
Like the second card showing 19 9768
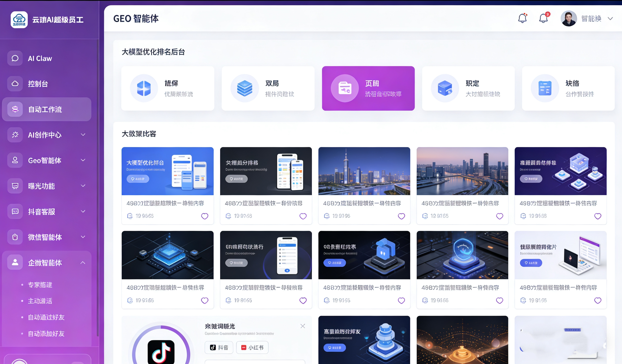pos(303,216)
